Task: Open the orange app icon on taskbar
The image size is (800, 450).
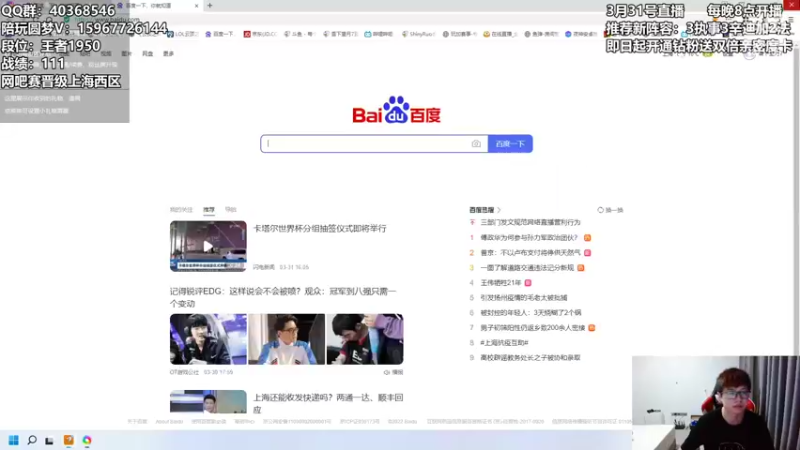Action: pos(68,440)
